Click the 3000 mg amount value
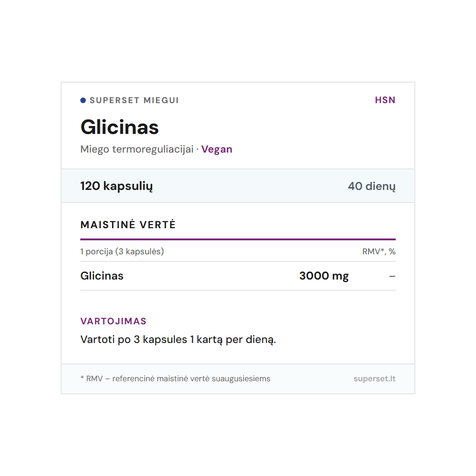The width and height of the screenshot is (476, 476). coord(324,276)
